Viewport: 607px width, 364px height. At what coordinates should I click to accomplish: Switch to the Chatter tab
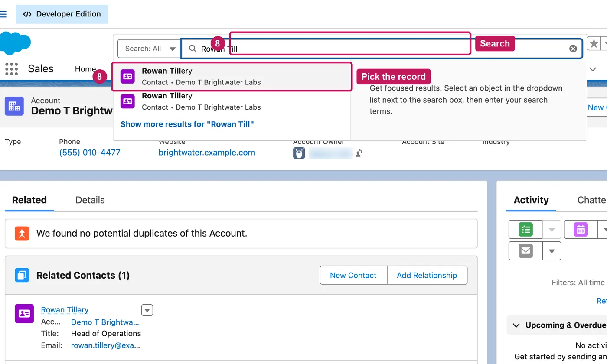point(592,200)
